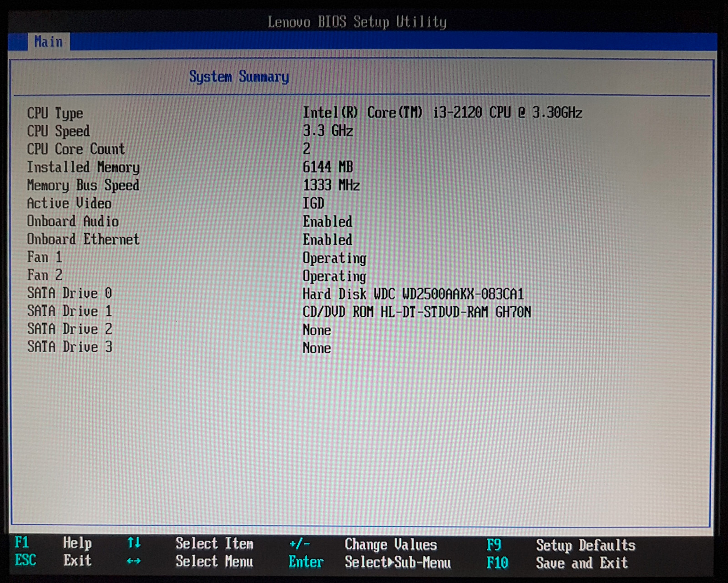
Task: Click the WDC WD2500AAKX hard disk value
Action: click(x=413, y=294)
